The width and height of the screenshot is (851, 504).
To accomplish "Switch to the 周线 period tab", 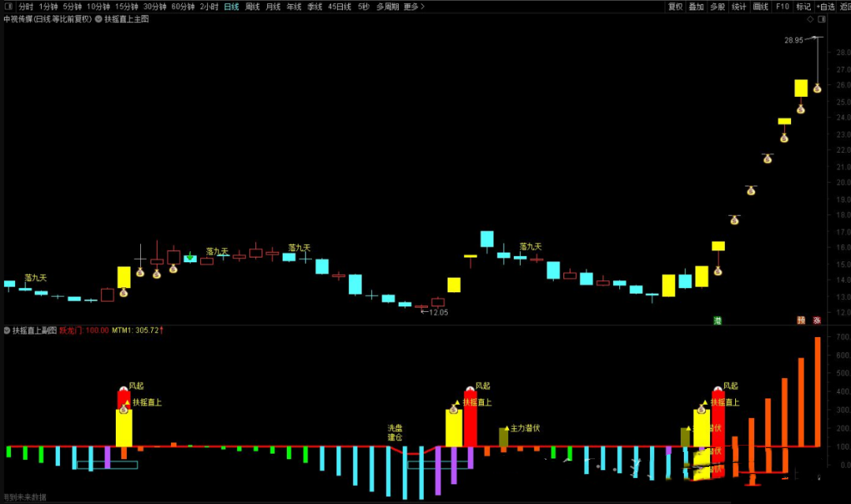I will [x=252, y=6].
